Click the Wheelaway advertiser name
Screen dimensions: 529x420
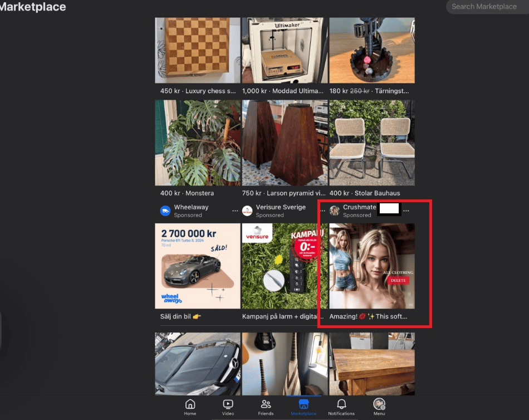192,207
